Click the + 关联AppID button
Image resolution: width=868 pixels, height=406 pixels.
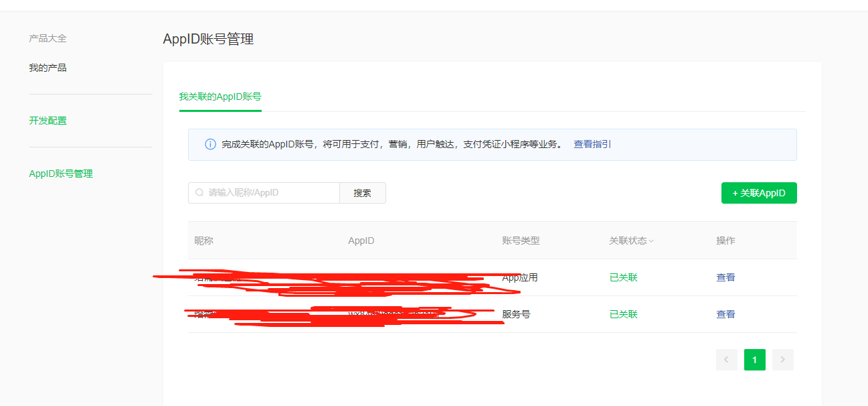tap(759, 193)
